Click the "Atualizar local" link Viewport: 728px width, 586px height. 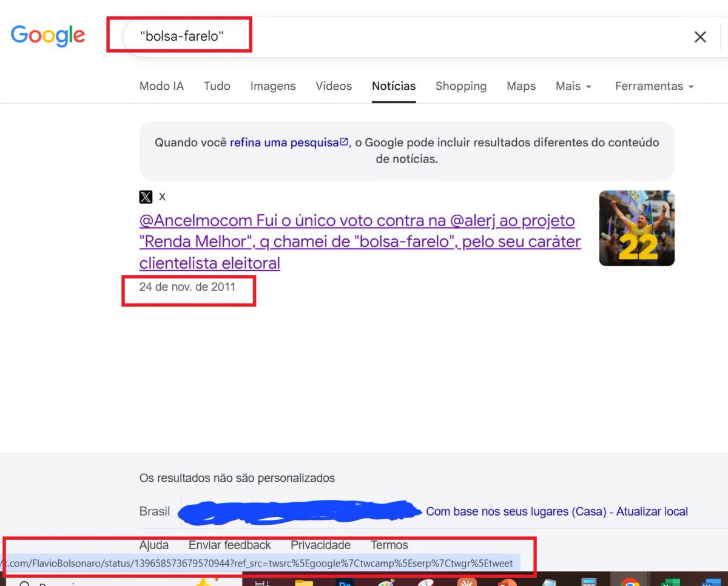click(x=652, y=511)
